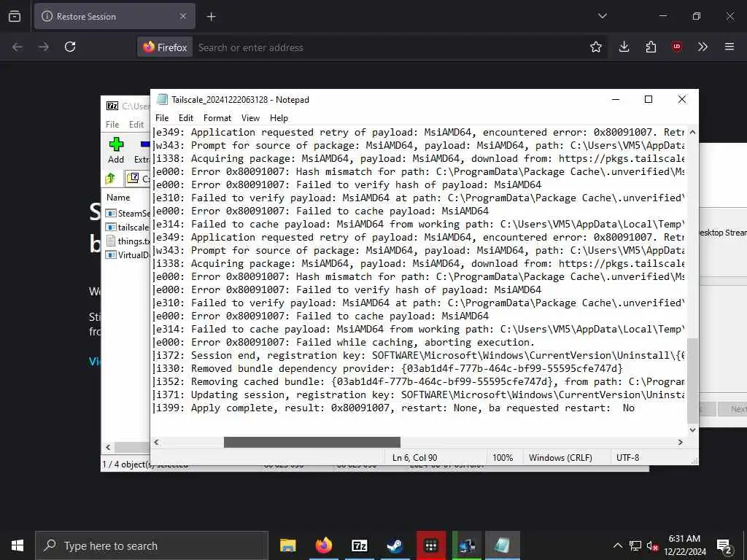Open Notepad Help menu
The image size is (747, 560).
pyautogui.click(x=279, y=118)
